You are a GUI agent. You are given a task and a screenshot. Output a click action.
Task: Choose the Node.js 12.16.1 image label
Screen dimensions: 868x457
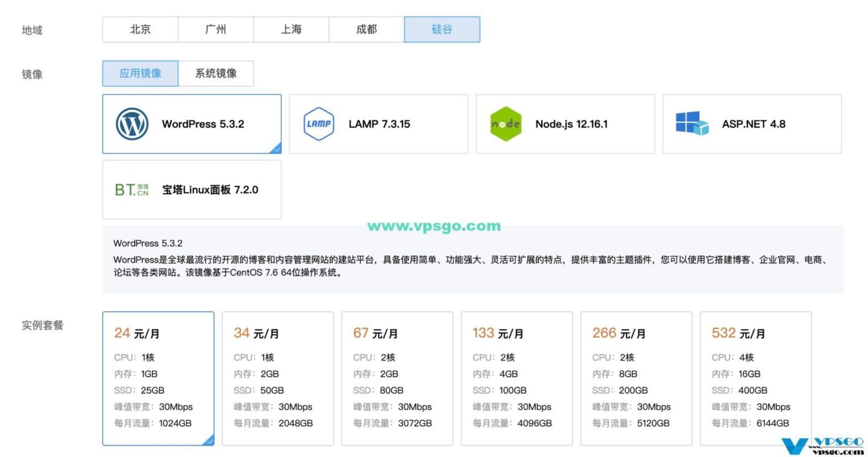(x=571, y=124)
